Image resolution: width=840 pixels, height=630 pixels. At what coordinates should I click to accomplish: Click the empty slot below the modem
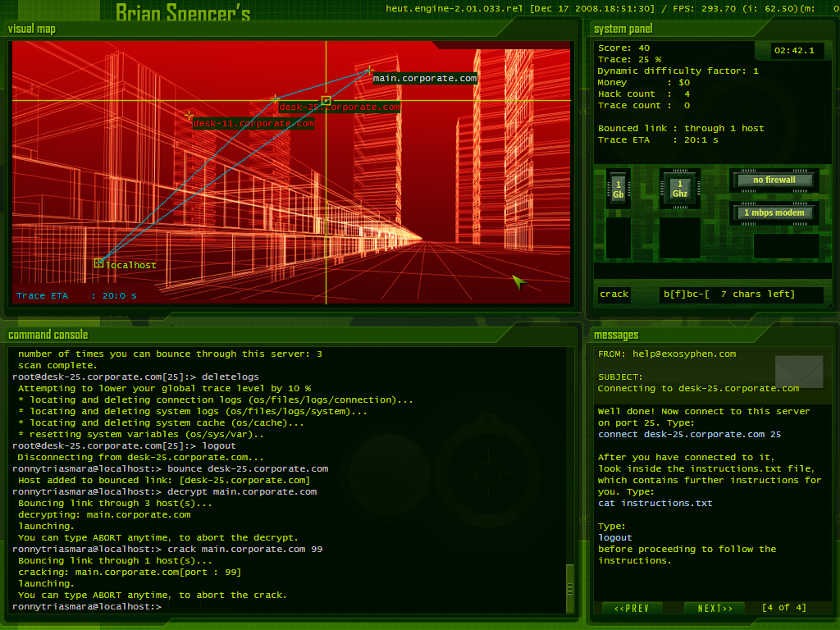[x=786, y=246]
